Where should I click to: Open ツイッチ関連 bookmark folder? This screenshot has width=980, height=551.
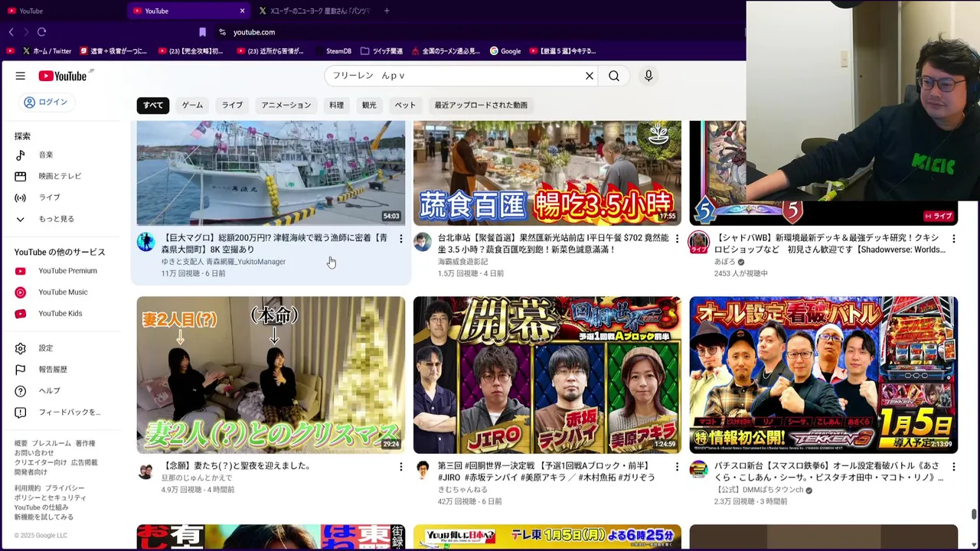(x=381, y=51)
